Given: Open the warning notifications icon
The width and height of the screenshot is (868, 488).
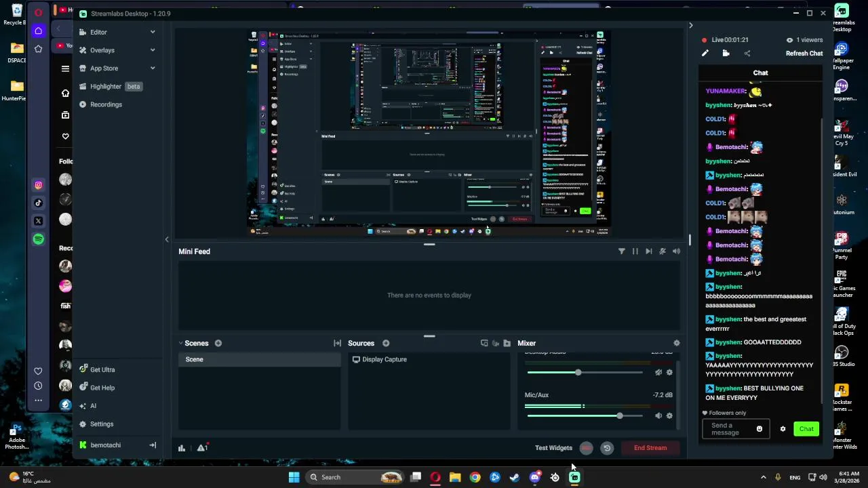Looking at the screenshot, I should [x=202, y=448].
